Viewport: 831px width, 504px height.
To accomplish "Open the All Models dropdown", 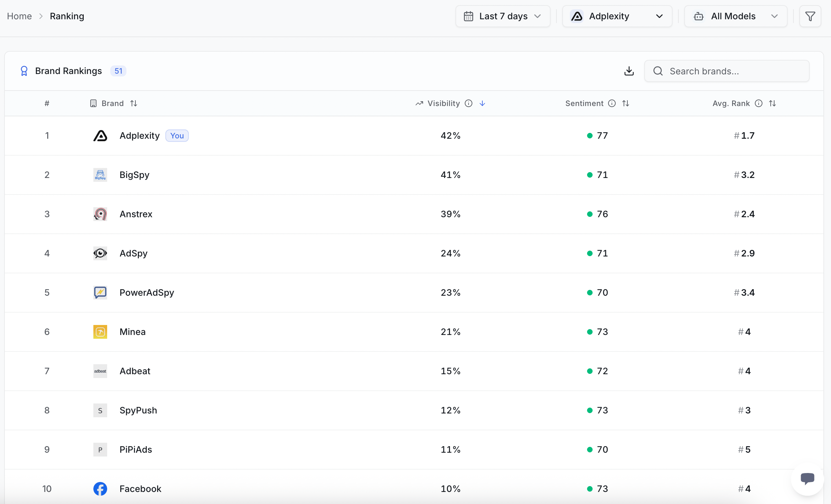I will 736,16.
